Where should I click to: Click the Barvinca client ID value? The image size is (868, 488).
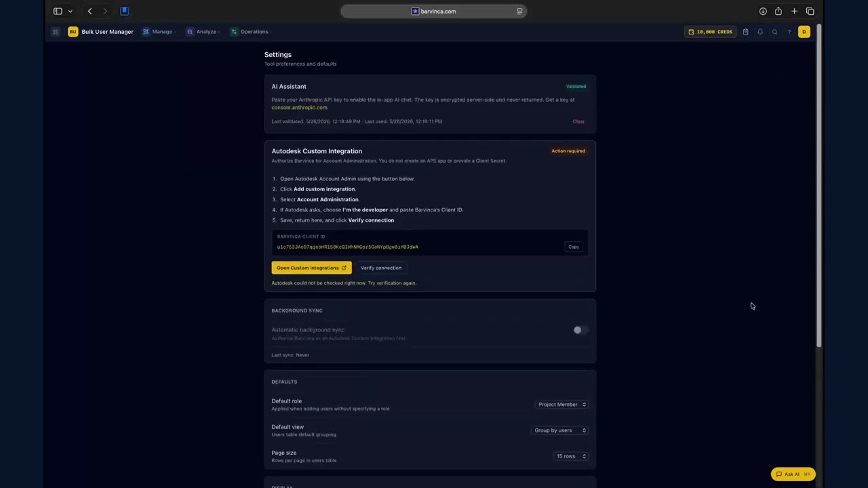tap(347, 247)
